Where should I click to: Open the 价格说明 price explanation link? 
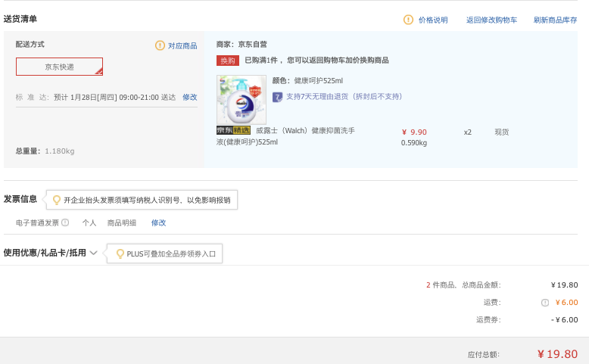coord(433,20)
